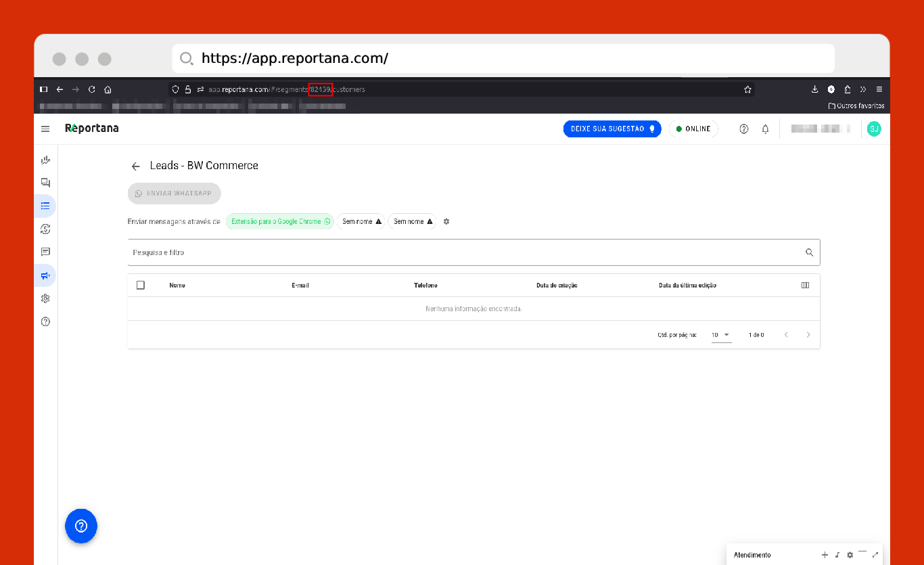Click the Pesquisa e filtro search field
Viewport: 924px width, 565px height.
[x=467, y=252]
